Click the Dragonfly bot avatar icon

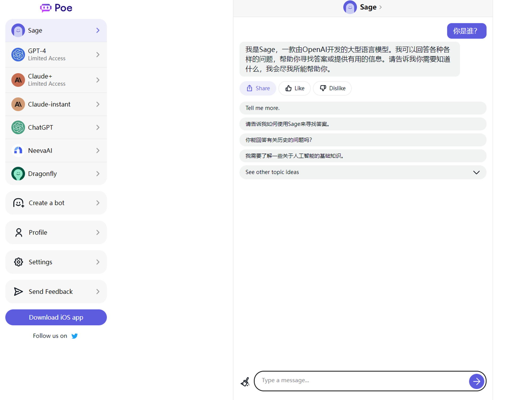[x=18, y=174]
